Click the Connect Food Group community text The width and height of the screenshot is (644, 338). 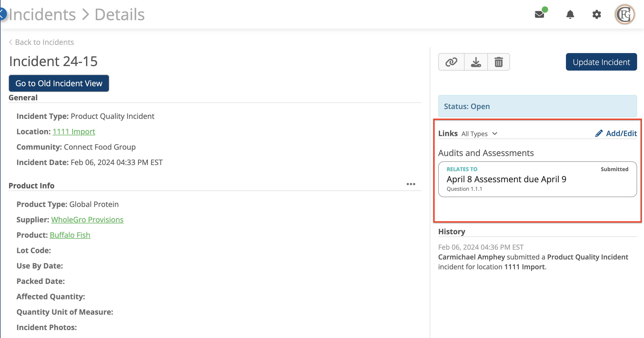100,147
